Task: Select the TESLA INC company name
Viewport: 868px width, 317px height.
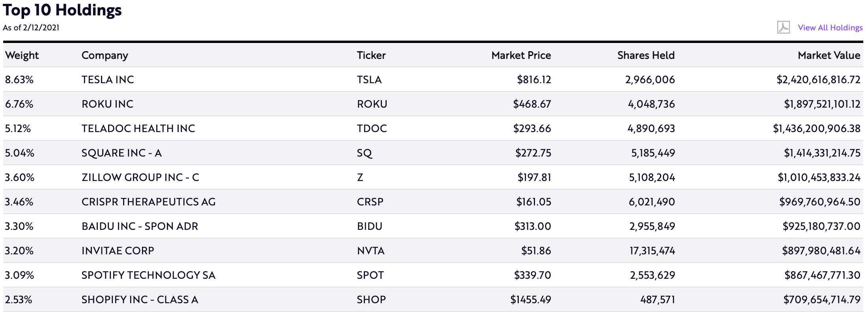Action: (x=108, y=80)
